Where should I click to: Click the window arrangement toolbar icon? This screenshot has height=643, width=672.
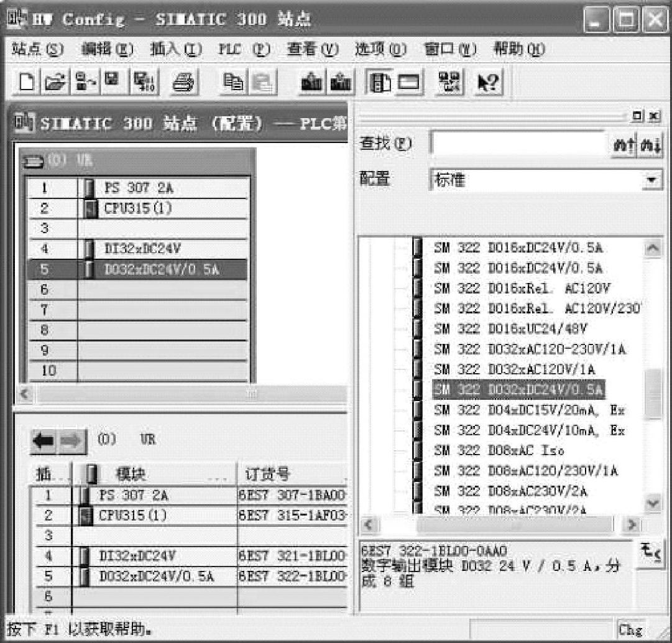(408, 81)
